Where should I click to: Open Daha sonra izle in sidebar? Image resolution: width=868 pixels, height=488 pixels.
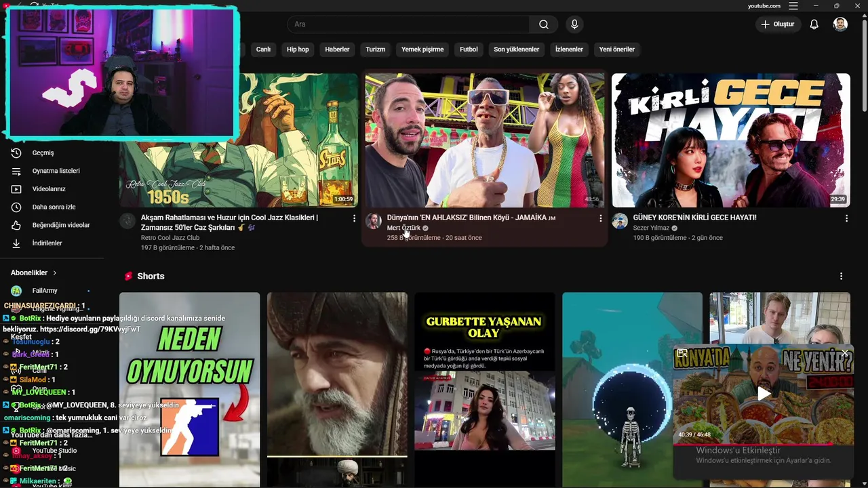click(x=52, y=207)
